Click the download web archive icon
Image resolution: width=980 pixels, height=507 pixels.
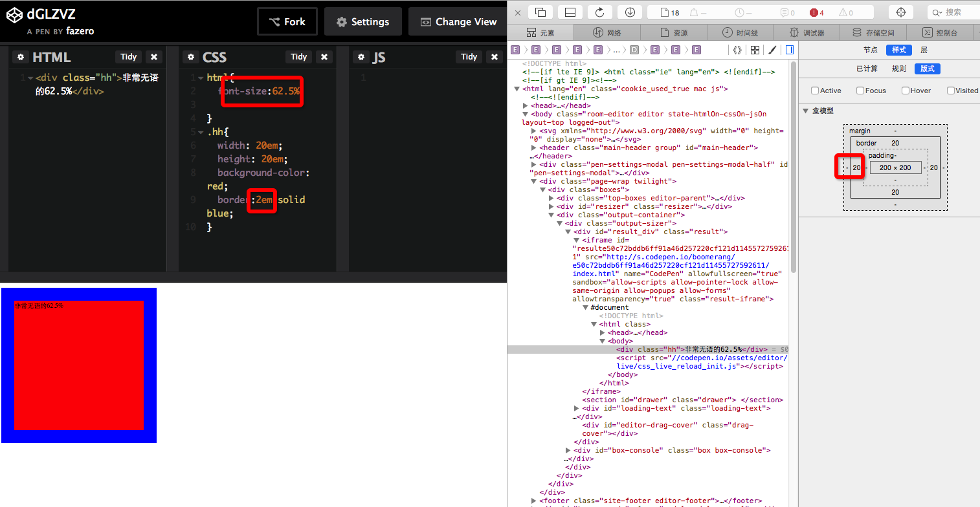(630, 12)
